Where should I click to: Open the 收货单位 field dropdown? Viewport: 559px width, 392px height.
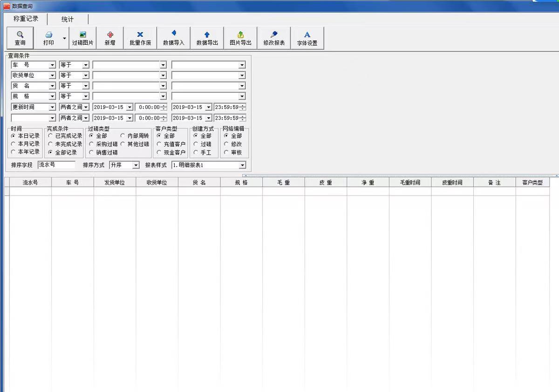(x=52, y=75)
